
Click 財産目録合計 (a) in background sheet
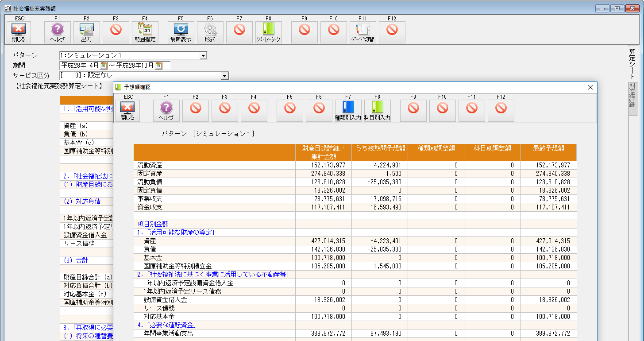click(x=88, y=277)
